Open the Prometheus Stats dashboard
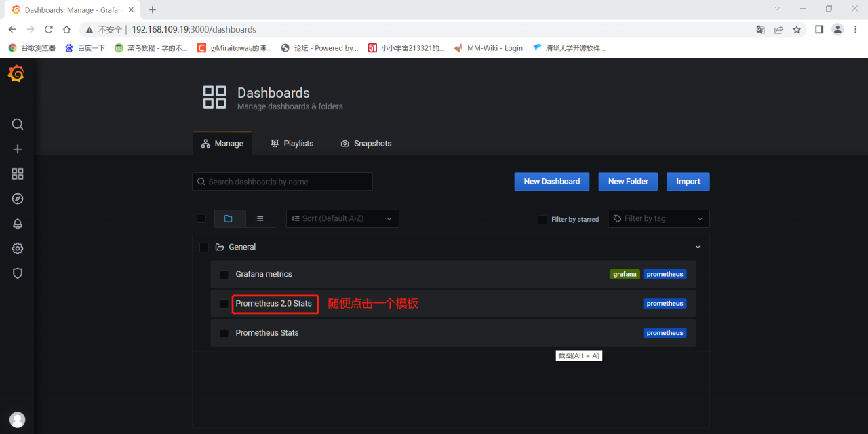The width and height of the screenshot is (868, 434). click(x=267, y=333)
